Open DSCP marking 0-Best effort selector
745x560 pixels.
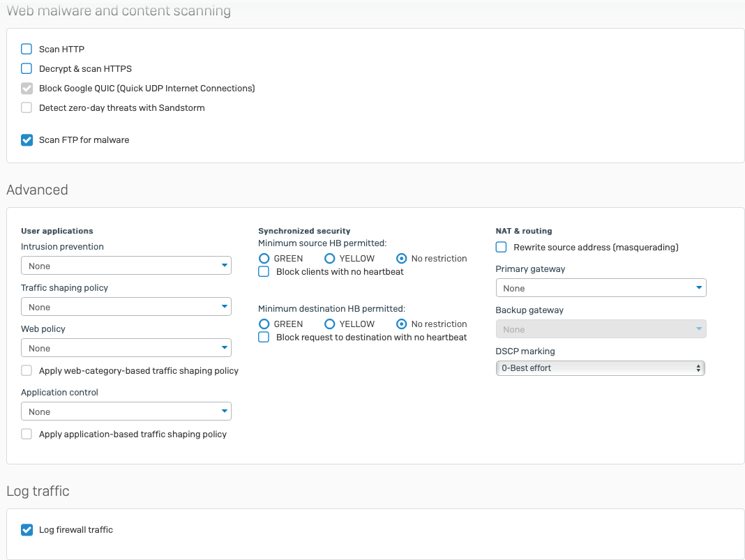point(600,368)
